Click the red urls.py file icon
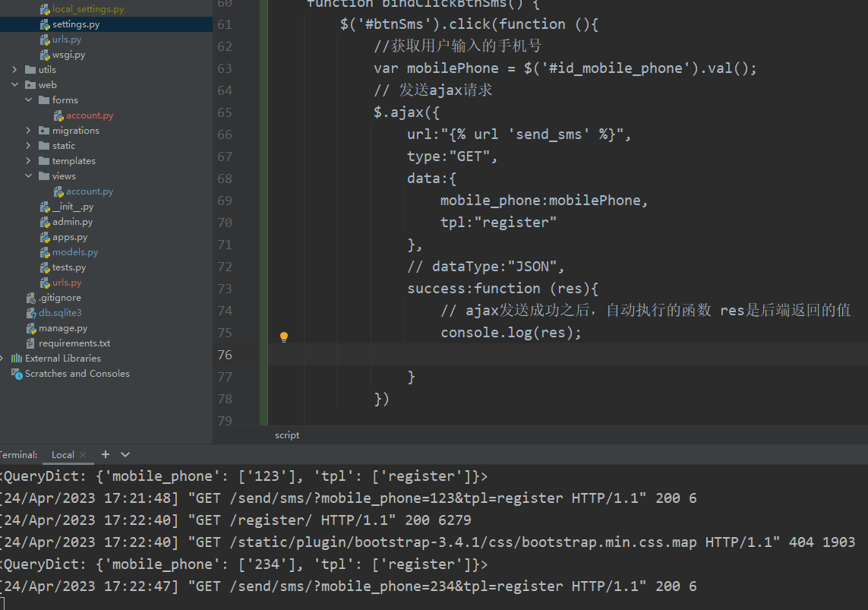Viewport: 868px width, 610px height. click(x=45, y=283)
